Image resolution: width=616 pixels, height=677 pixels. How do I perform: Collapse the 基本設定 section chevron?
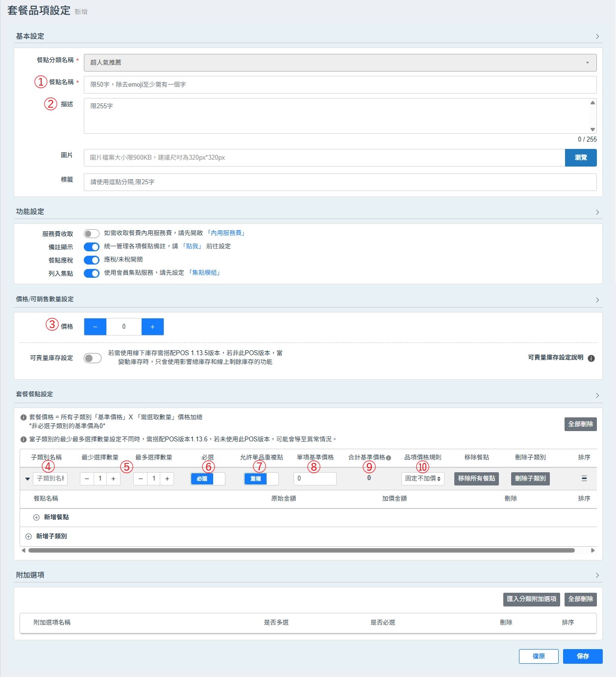[x=597, y=36]
